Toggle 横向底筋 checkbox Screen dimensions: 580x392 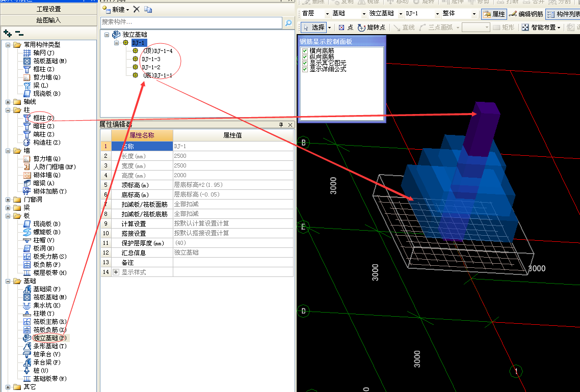point(305,51)
